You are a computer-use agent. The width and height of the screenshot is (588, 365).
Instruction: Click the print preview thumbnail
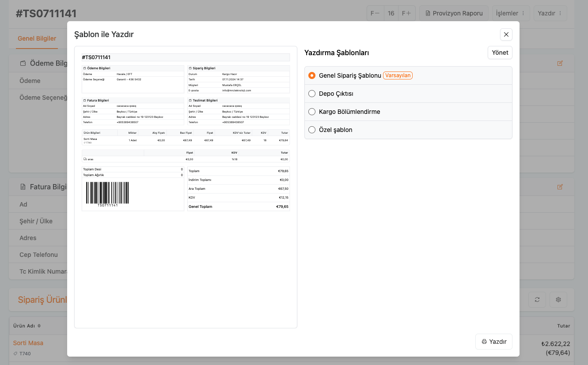click(186, 187)
